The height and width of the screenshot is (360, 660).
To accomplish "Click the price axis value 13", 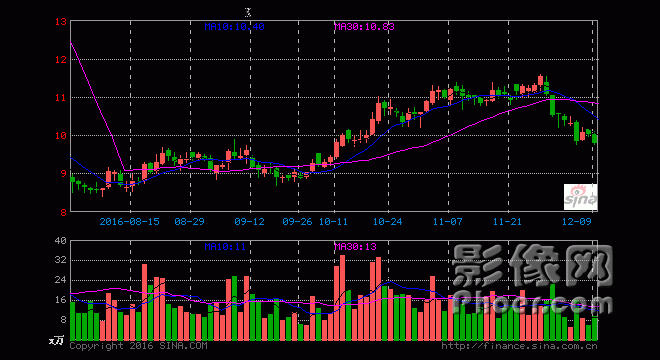I will 61,21.
